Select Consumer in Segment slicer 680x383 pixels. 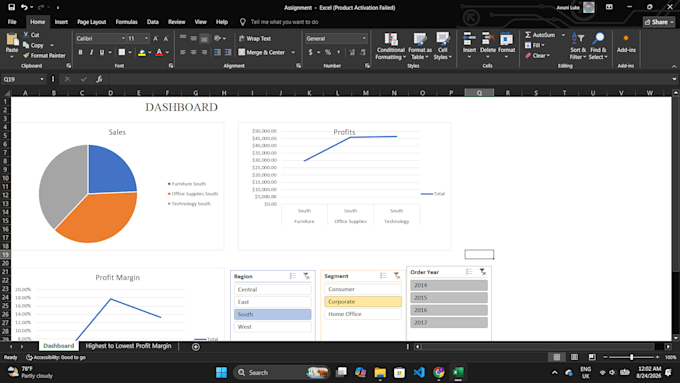tap(363, 289)
